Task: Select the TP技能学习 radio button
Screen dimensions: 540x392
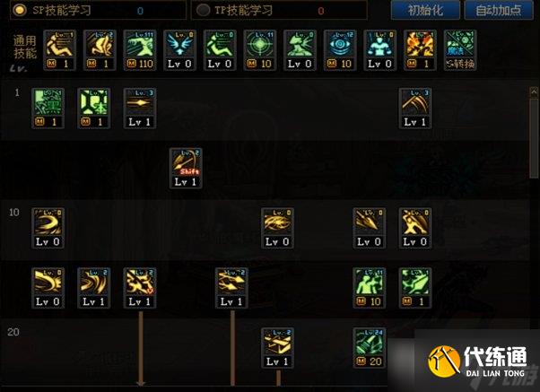Action: click(204, 11)
